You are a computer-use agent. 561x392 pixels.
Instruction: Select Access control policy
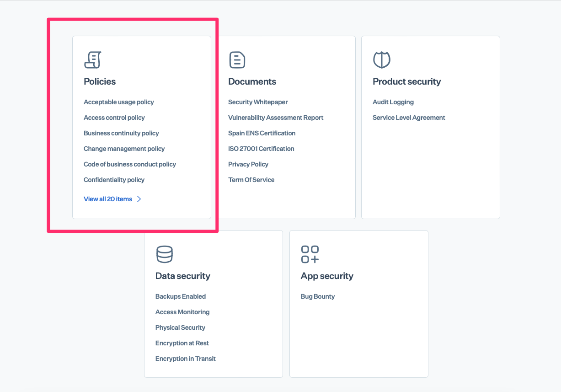pyautogui.click(x=114, y=118)
